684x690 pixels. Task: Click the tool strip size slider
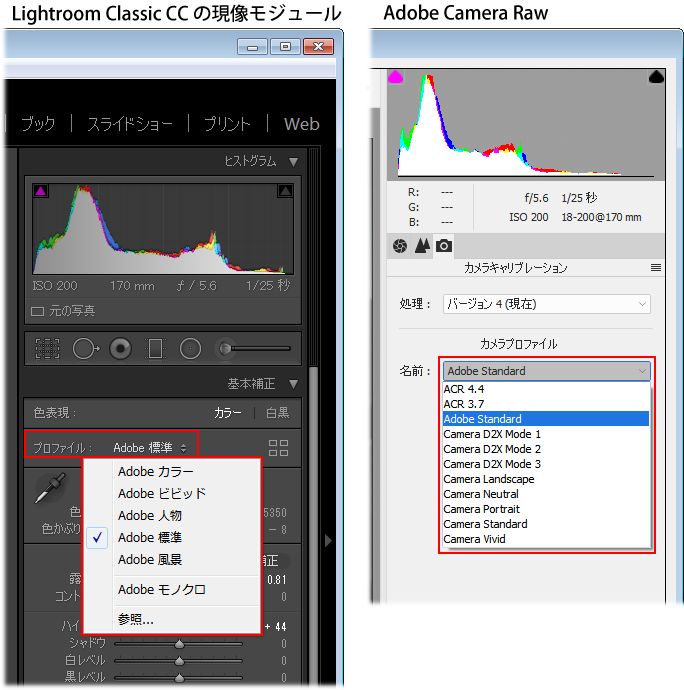[261, 349]
